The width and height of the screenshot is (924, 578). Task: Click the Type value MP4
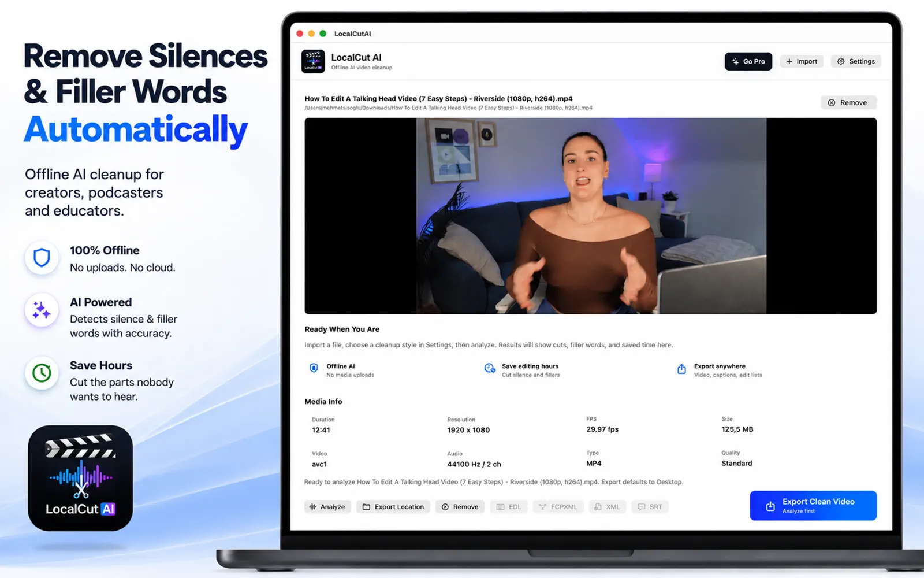coord(594,464)
